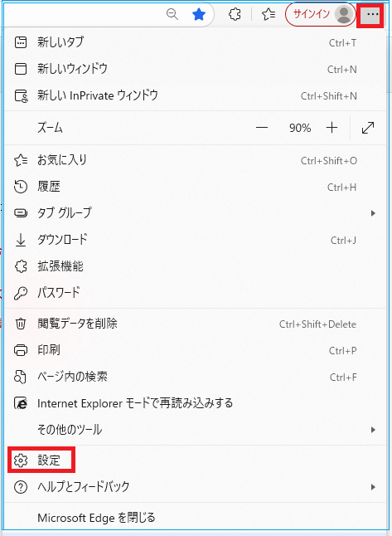Choose 閲覧データを削除 menu entry
The width and height of the screenshot is (392, 536).
pyautogui.click(x=196, y=324)
